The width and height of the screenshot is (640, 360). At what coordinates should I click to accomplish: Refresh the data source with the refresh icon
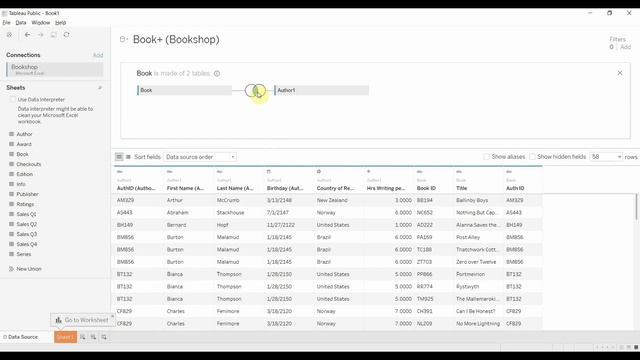pyautogui.click(x=67, y=35)
